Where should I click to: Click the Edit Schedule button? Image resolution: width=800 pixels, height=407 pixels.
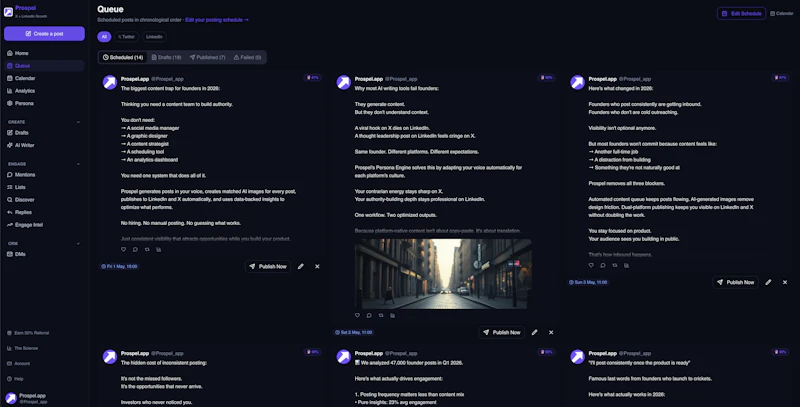[x=741, y=13]
